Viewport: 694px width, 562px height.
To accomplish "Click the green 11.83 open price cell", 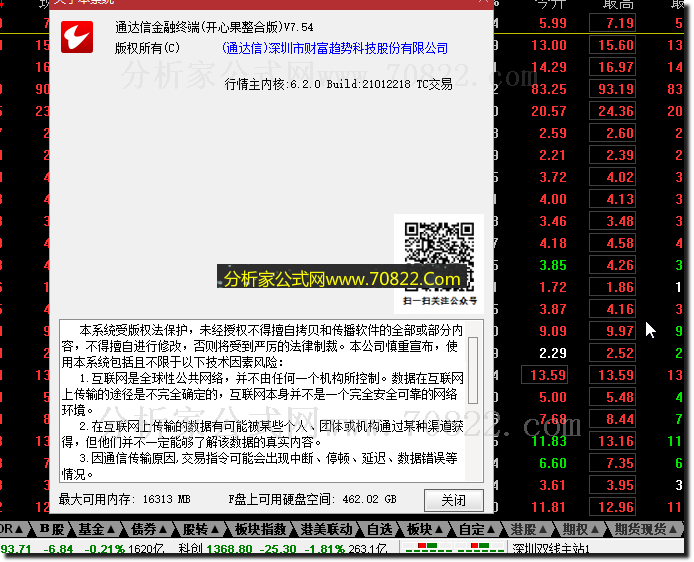I will pos(549,441).
